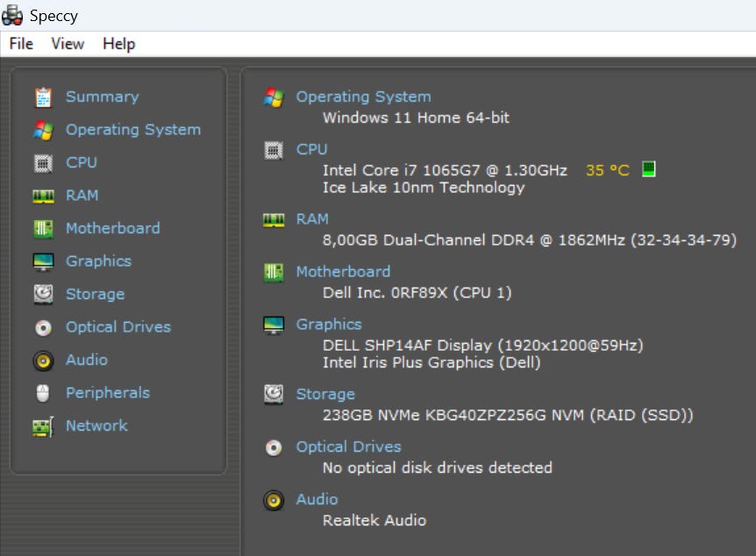
Task: Click RAM heading in summary panel
Action: [312, 219]
